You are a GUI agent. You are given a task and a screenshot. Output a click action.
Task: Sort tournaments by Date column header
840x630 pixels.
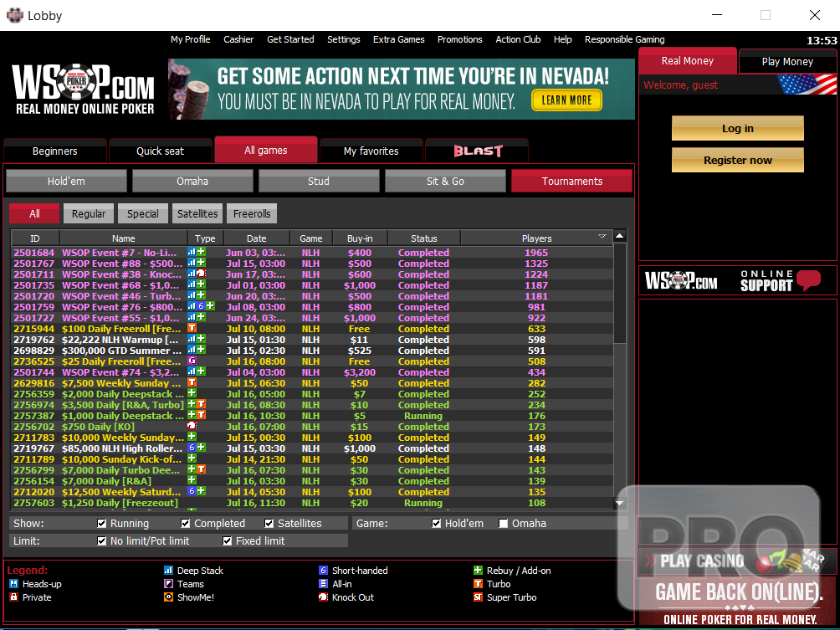257,238
